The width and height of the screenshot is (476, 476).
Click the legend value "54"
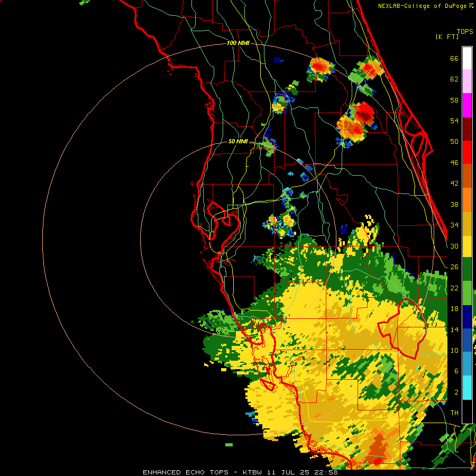pos(454,121)
